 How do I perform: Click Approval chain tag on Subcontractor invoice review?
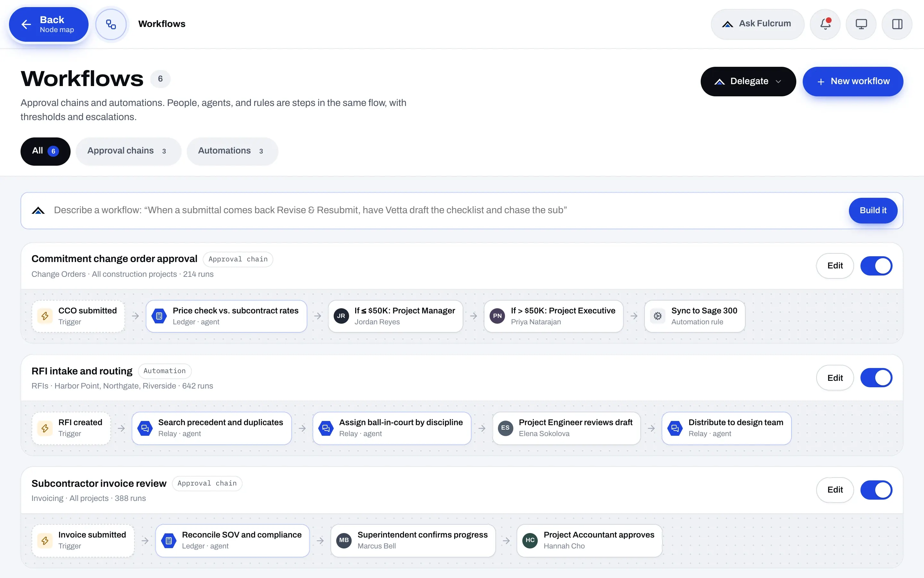click(207, 483)
